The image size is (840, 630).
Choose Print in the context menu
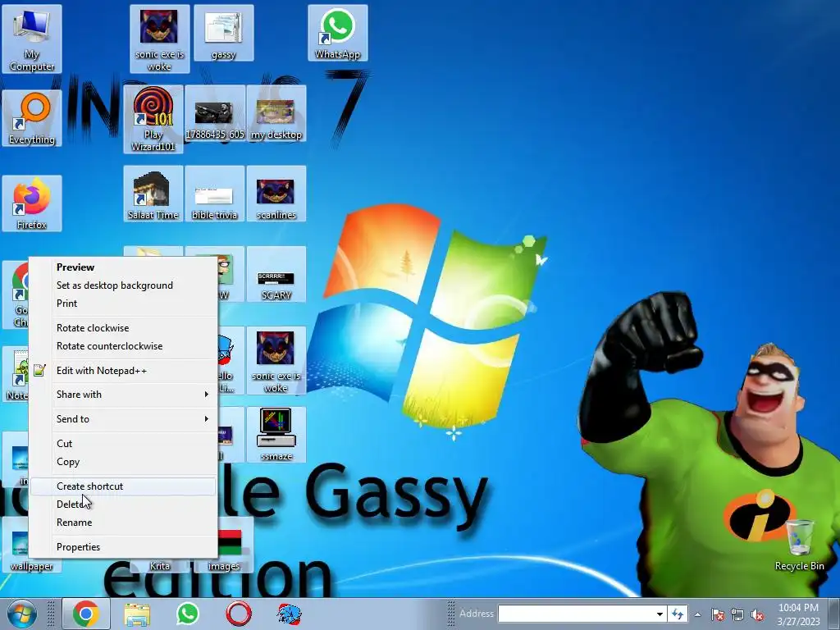pyautogui.click(x=123, y=304)
